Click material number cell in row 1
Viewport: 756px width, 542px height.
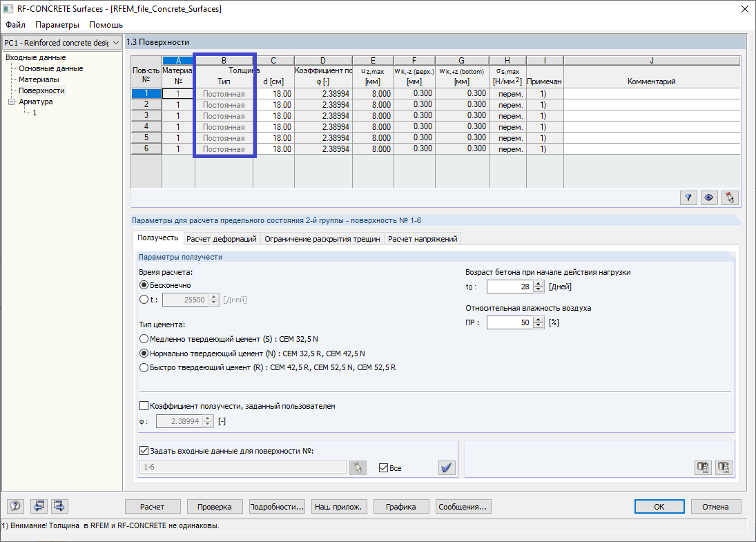tap(178, 93)
